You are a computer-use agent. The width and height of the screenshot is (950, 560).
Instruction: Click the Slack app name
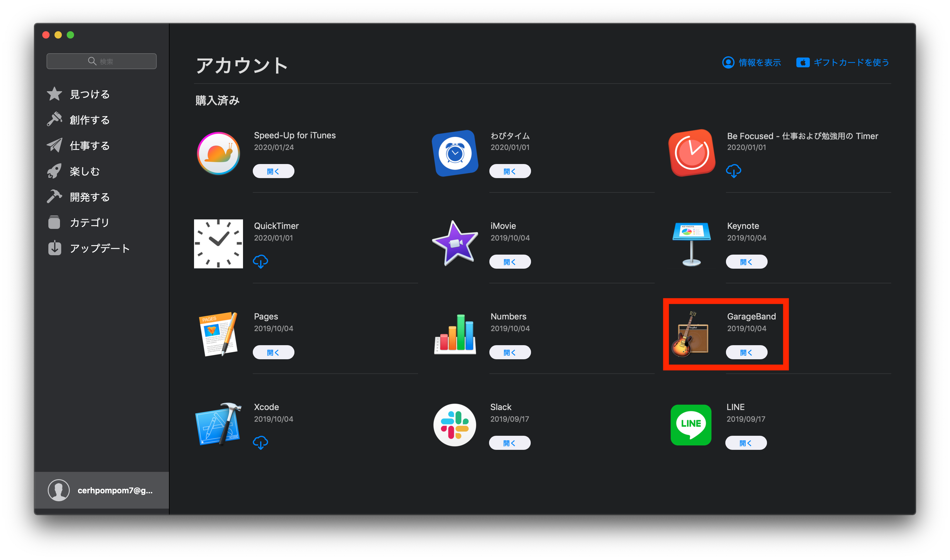pyautogui.click(x=500, y=407)
